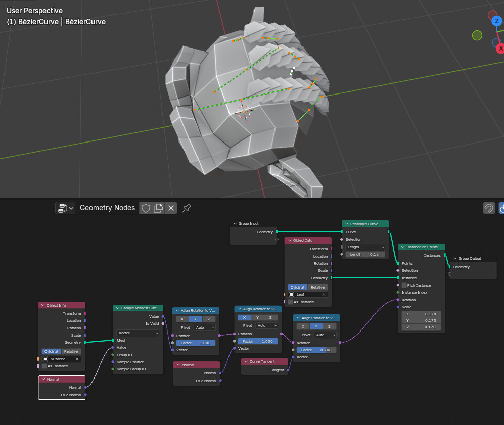Select X axis in the Factor 0.760 node

tap(303, 326)
